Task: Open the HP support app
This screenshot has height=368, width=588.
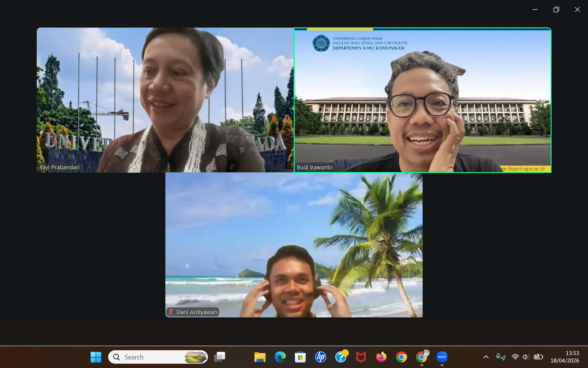Action: pyautogui.click(x=320, y=357)
